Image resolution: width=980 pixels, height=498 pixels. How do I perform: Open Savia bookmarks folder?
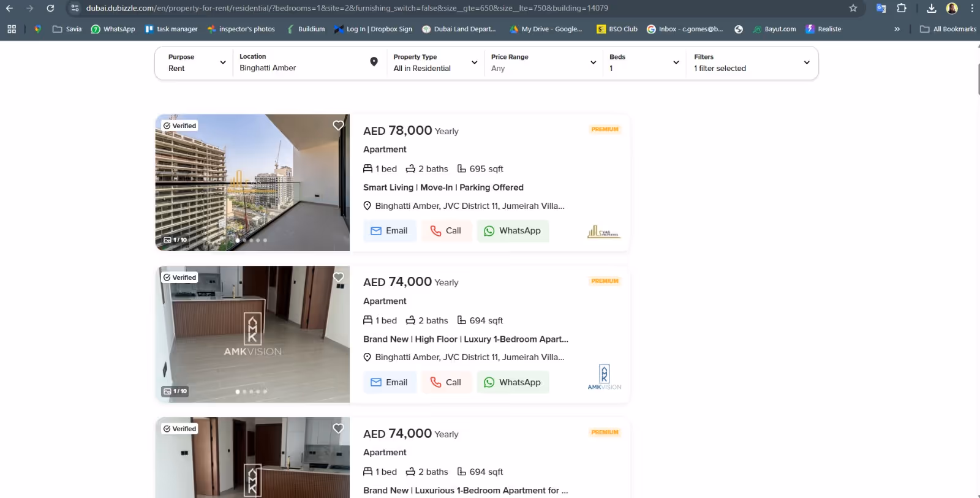click(x=67, y=29)
